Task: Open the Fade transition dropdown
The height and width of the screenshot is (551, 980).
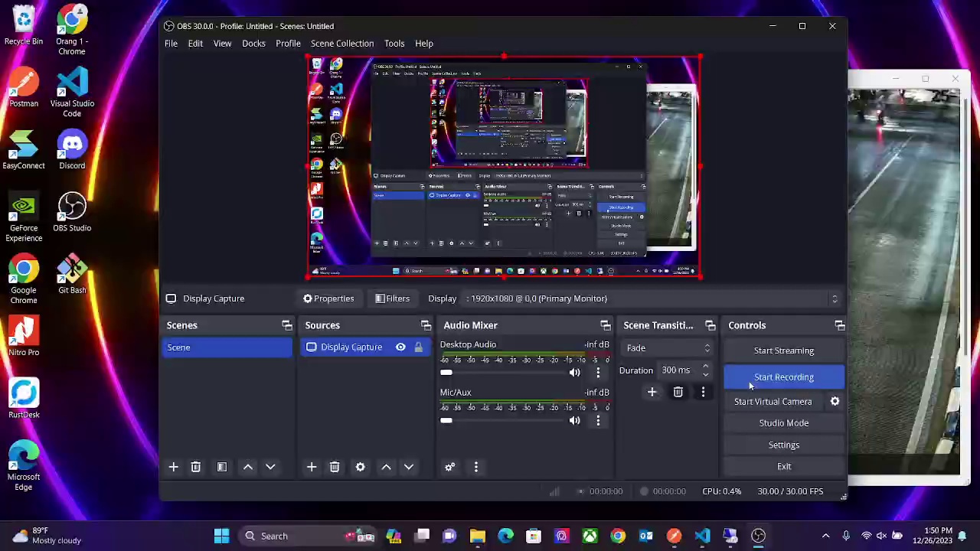Action: click(666, 348)
